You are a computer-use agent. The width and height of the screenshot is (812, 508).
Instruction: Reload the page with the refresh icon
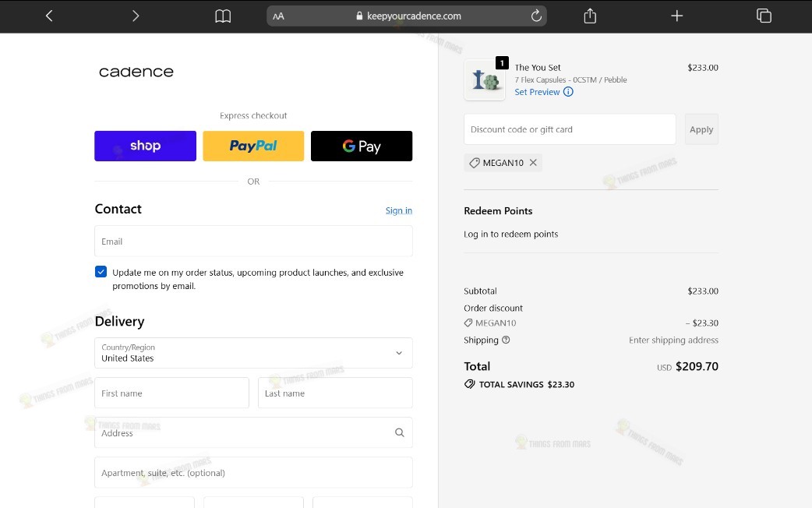[x=536, y=16]
